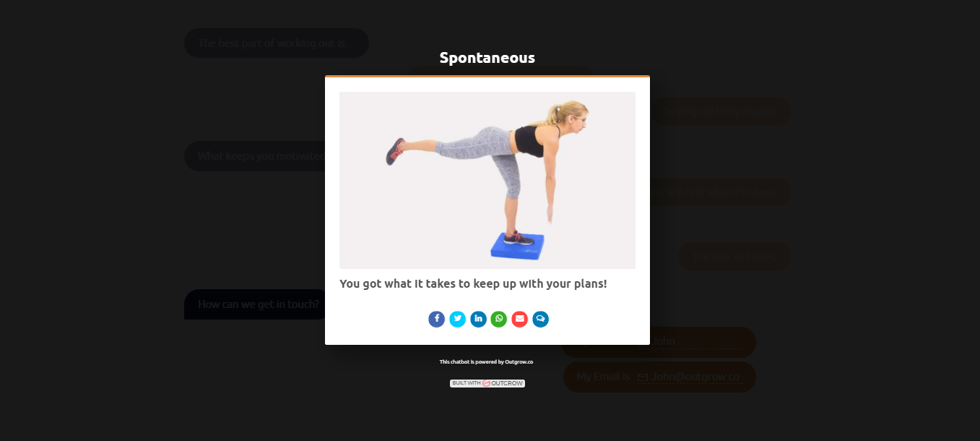Click the 'Spontaneous' result heading
Screen dimensions: 980x441
[487, 58]
